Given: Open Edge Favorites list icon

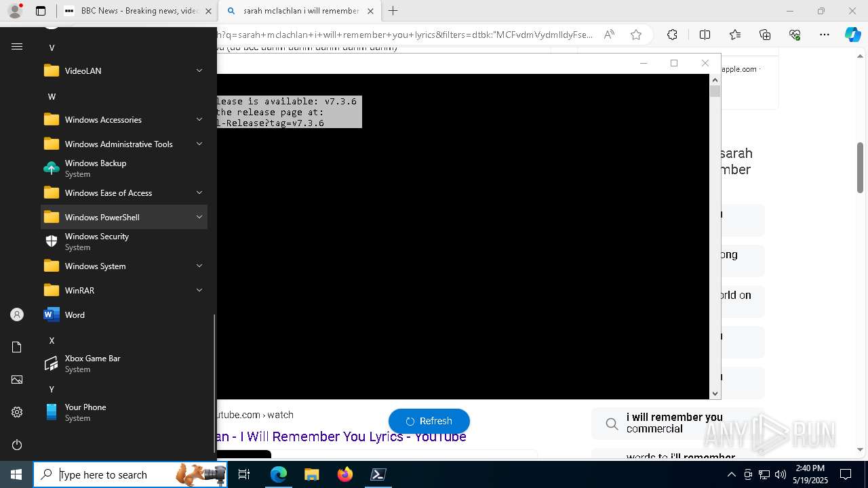Looking at the screenshot, I should (x=735, y=35).
